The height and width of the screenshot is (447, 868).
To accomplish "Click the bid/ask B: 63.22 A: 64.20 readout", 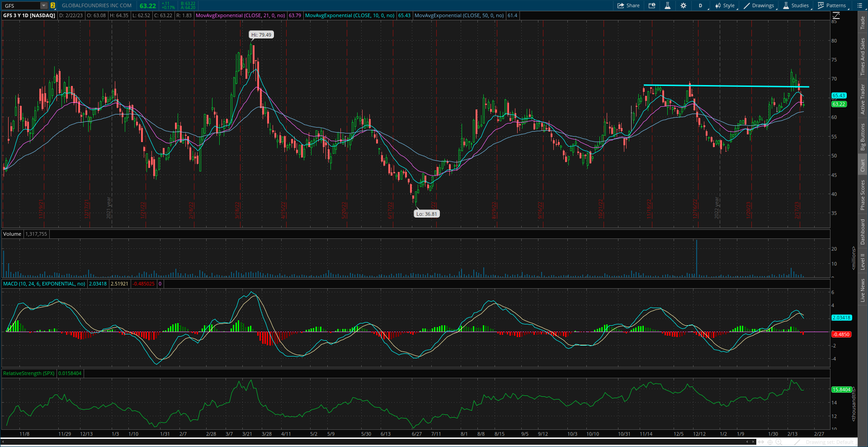I will click(188, 5).
